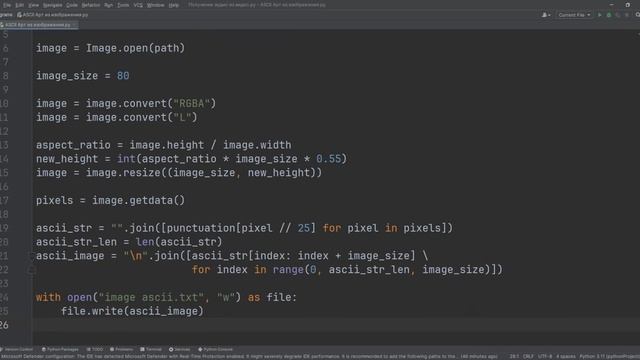Open the user account icon dropdown
This screenshot has width=640, height=360.
pos(546,15)
